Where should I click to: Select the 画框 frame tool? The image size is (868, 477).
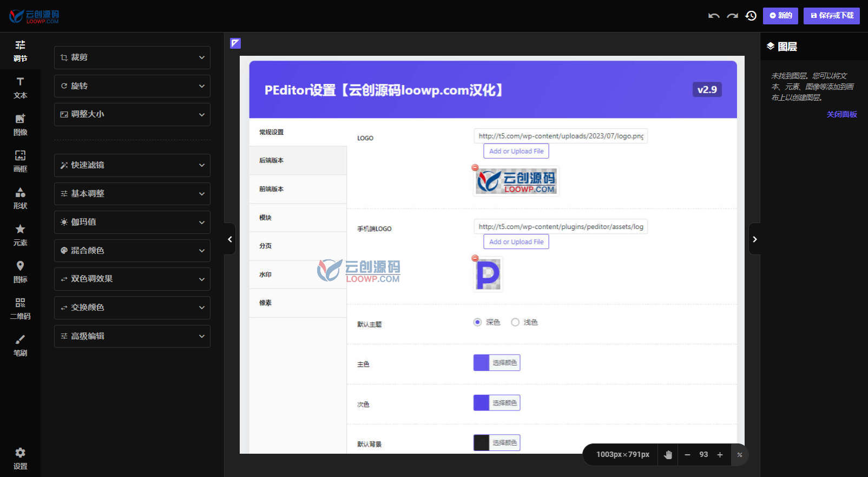[20, 161]
